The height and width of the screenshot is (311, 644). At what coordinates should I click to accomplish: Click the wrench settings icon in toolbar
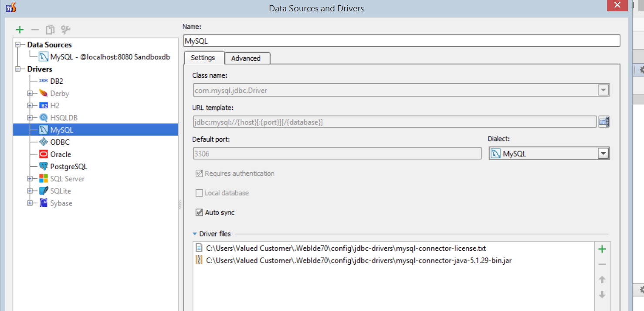(x=65, y=30)
